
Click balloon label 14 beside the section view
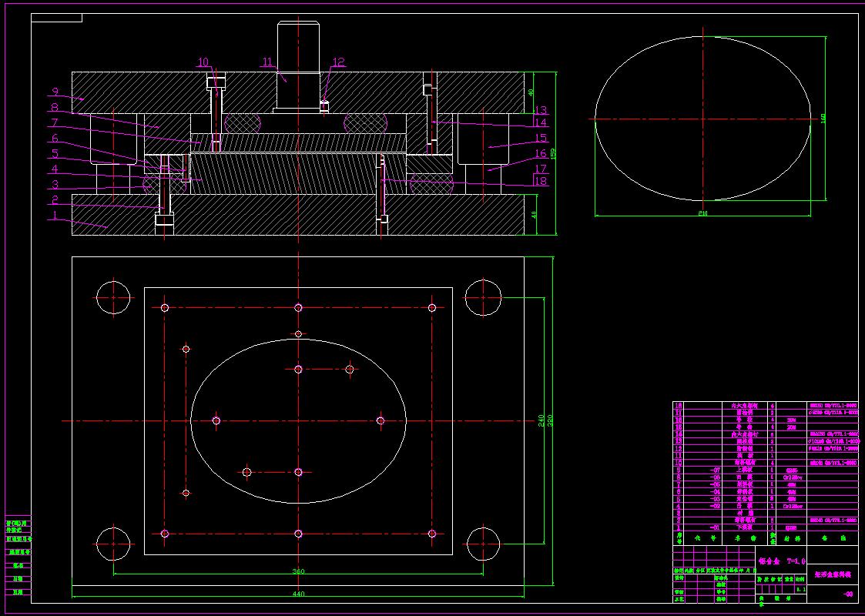click(540, 122)
